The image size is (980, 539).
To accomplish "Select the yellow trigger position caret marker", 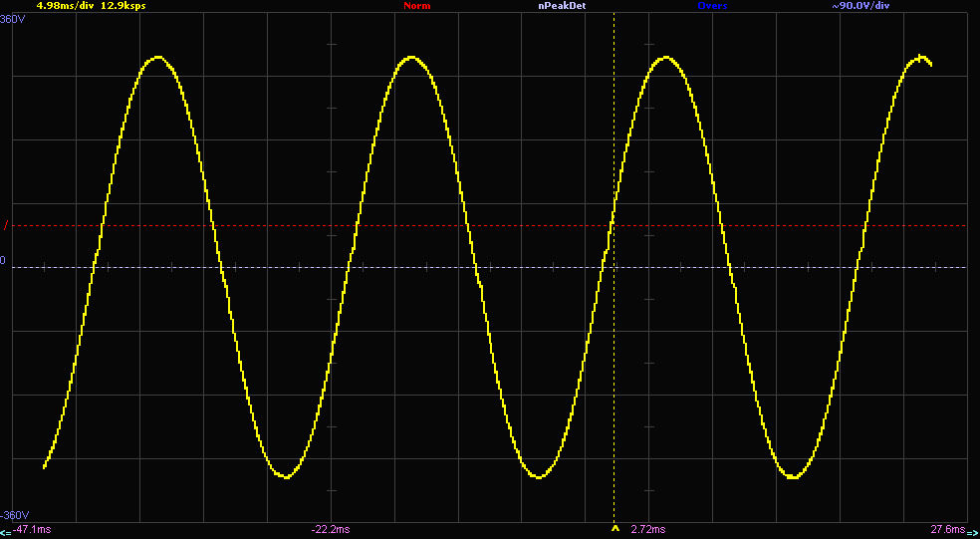I will tap(613, 530).
